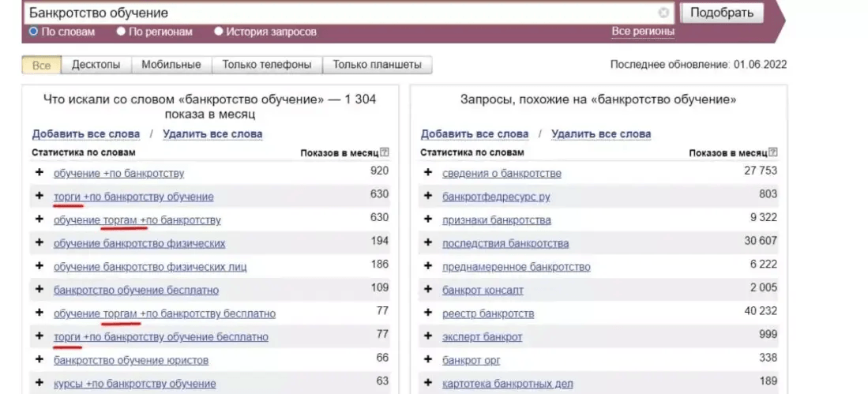Click the plus beside 'последствия банкротства'
Screen dimensions: 868x394
(x=428, y=242)
